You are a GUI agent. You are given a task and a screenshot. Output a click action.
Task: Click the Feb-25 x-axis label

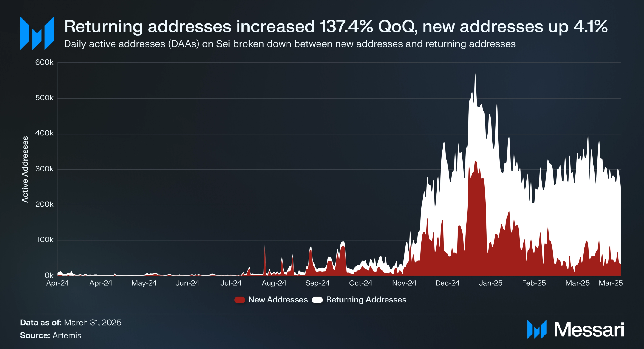534,283
